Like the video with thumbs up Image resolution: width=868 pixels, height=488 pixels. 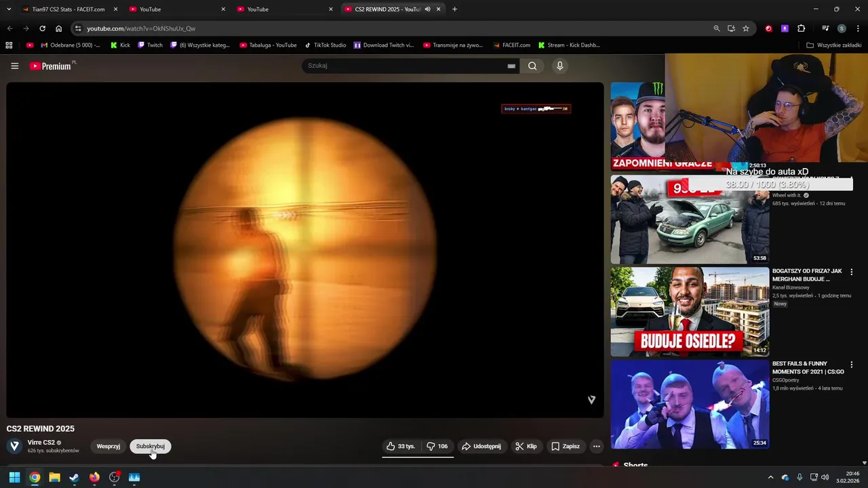(x=401, y=446)
